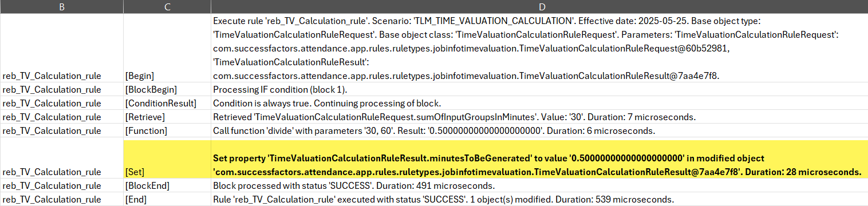Select the cell calling function 'divide'
The height and width of the screenshot is (206, 868).
pyautogui.click(x=539, y=130)
